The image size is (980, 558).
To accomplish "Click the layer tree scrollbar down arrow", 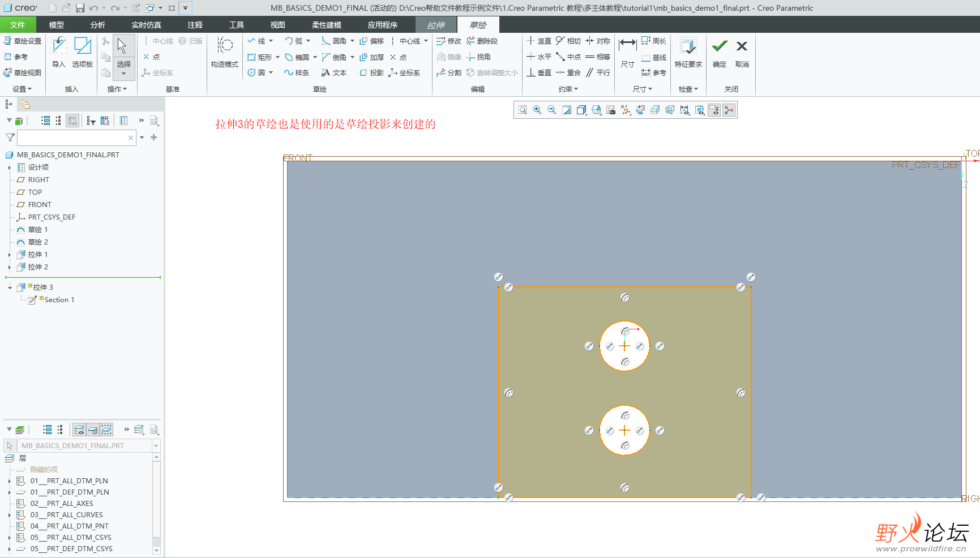I will tap(156, 550).
